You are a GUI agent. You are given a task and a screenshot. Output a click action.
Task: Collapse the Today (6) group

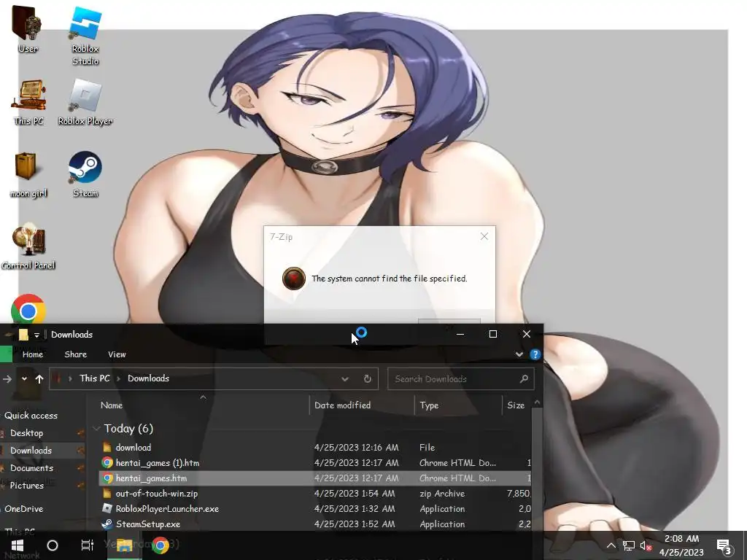97,429
